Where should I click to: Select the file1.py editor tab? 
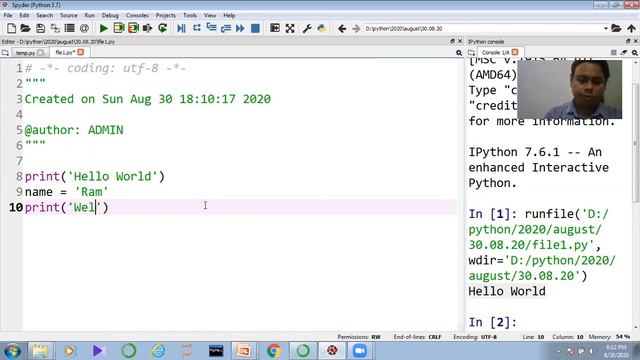click(64, 52)
